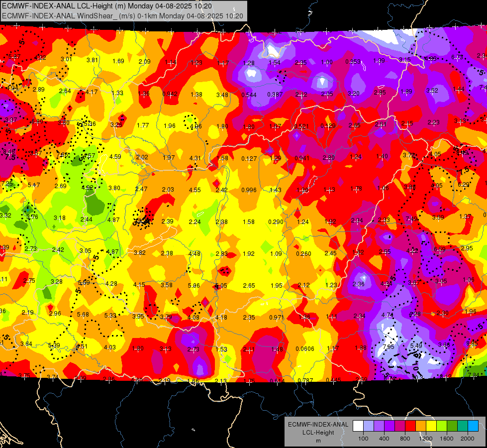
Task: Click the wind shear value 5.68
Action: [83, 314]
